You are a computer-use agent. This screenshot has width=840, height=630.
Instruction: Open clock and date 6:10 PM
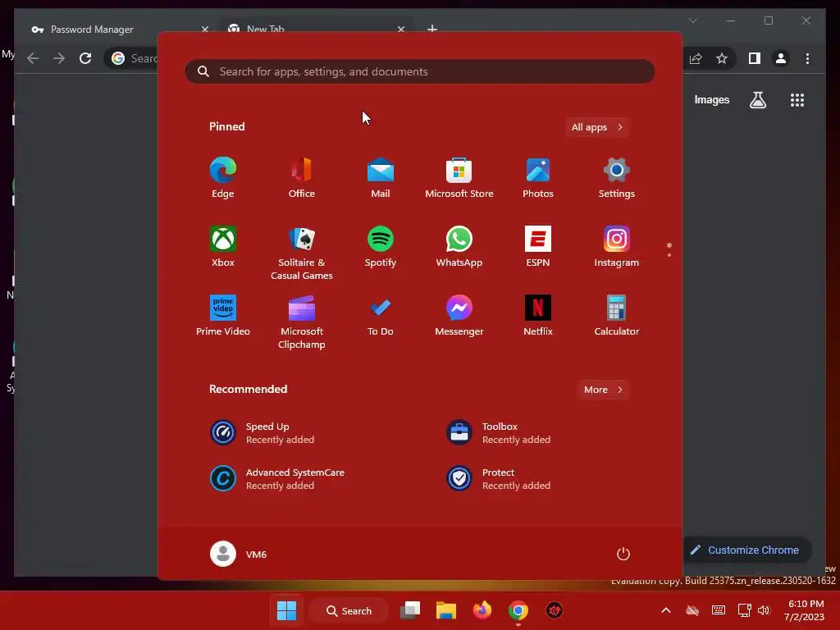click(806, 610)
